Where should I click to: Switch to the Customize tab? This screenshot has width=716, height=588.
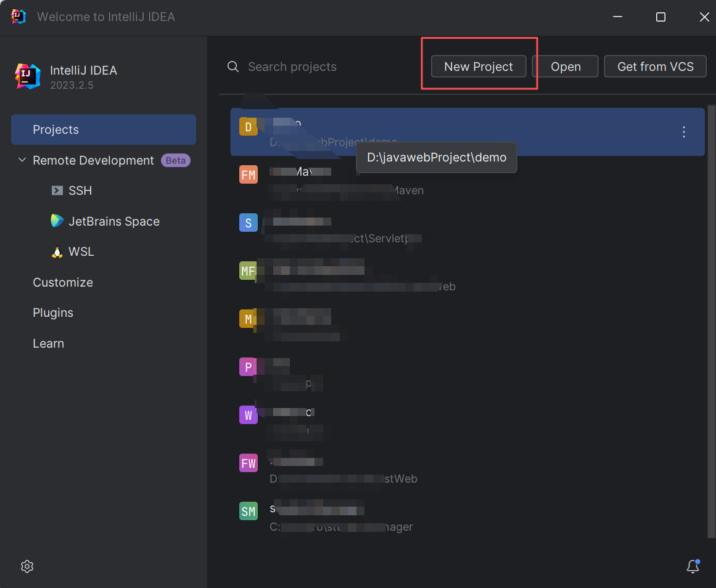[63, 282]
